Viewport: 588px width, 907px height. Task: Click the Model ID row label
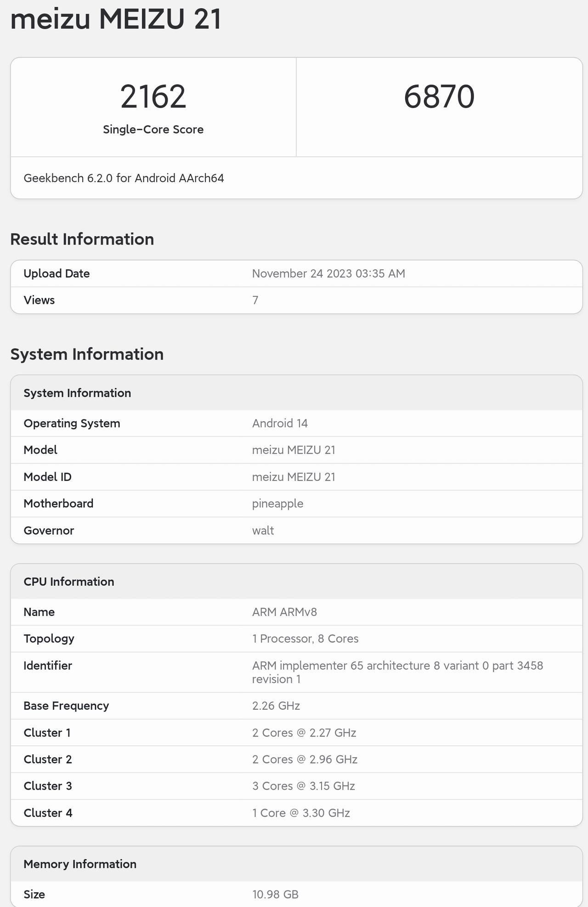47,477
